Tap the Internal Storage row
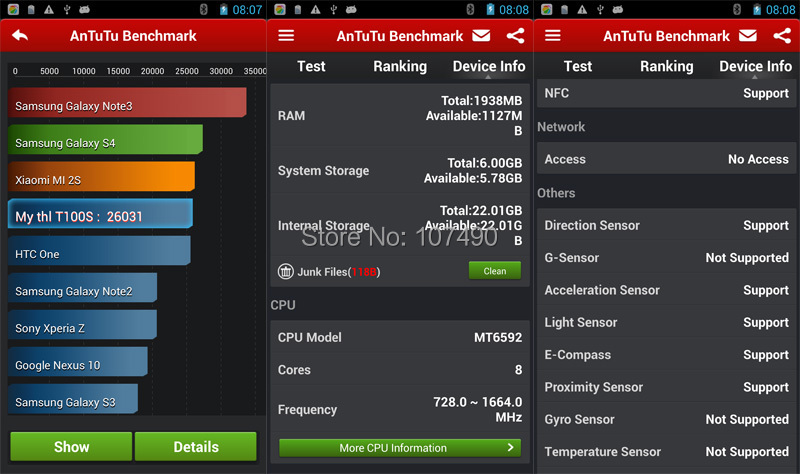 400,225
